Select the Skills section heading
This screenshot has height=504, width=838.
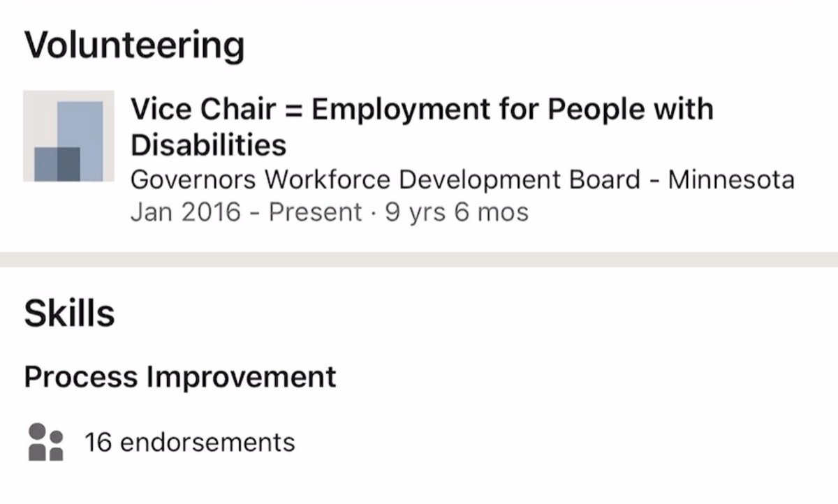pos(69,313)
